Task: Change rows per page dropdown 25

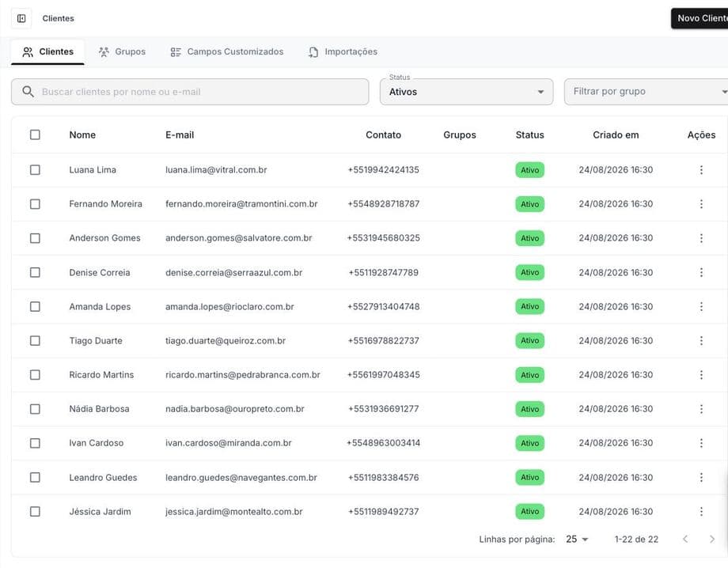Action: point(577,539)
